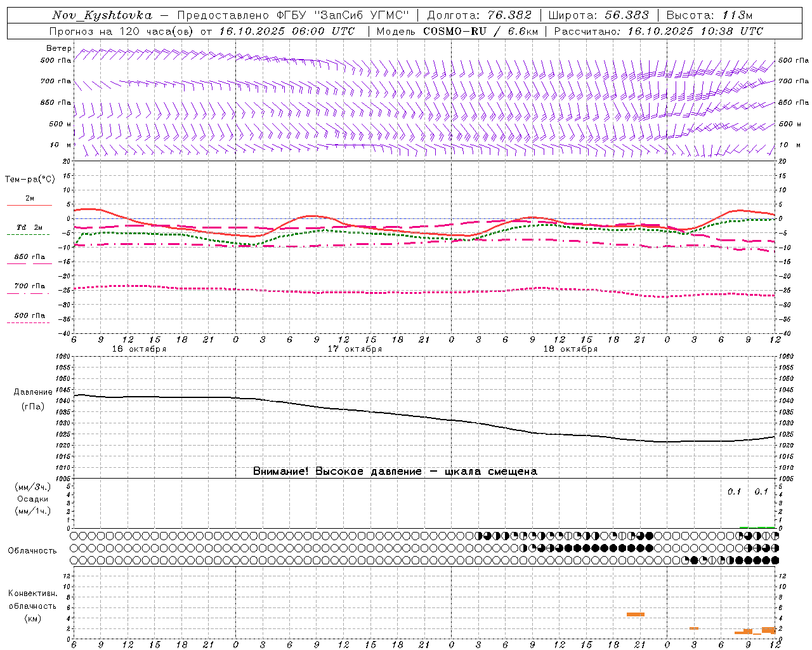Click the "(мм/1ч.)" precipitation unit label

click(33, 511)
